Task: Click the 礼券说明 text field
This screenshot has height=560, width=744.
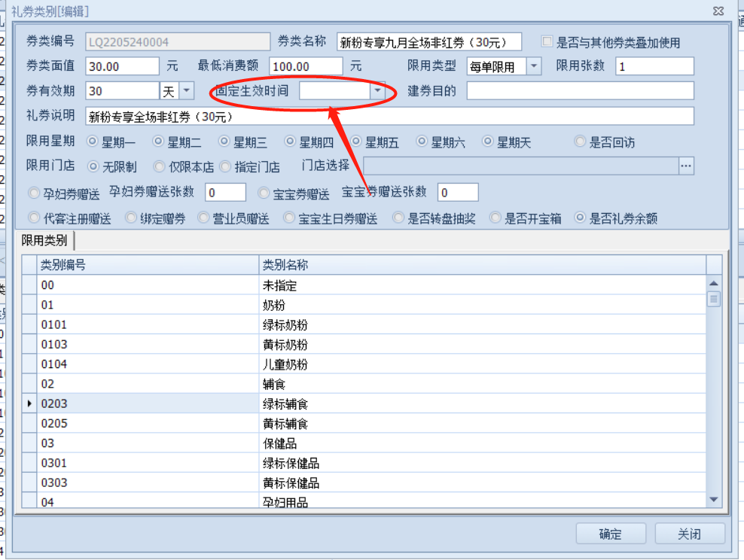Action: point(389,116)
